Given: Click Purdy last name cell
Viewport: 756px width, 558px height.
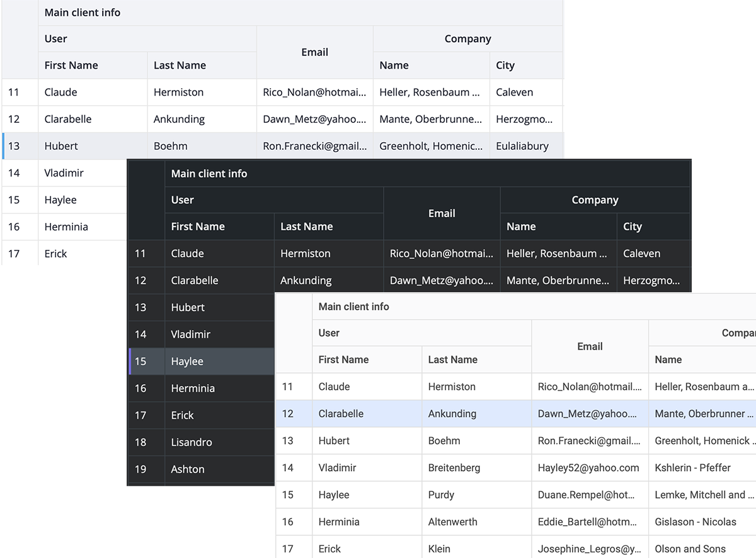Looking at the screenshot, I should 441,495.
